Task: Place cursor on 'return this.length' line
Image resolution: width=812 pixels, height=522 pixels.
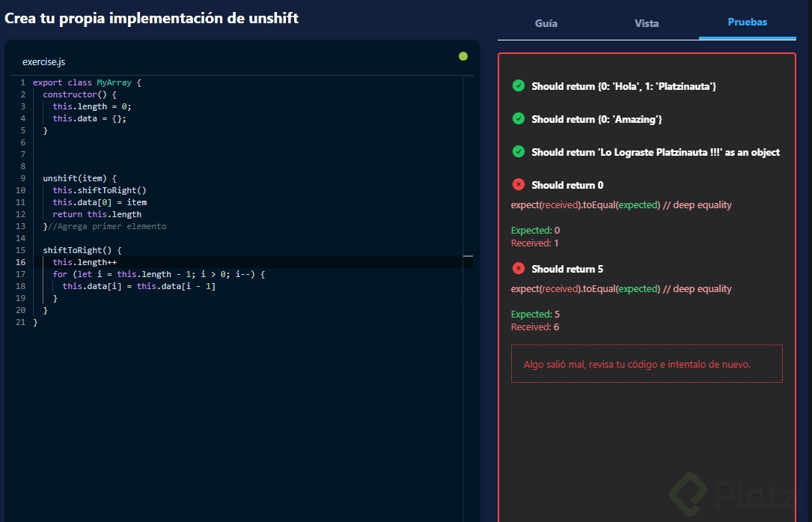Action: point(97,214)
